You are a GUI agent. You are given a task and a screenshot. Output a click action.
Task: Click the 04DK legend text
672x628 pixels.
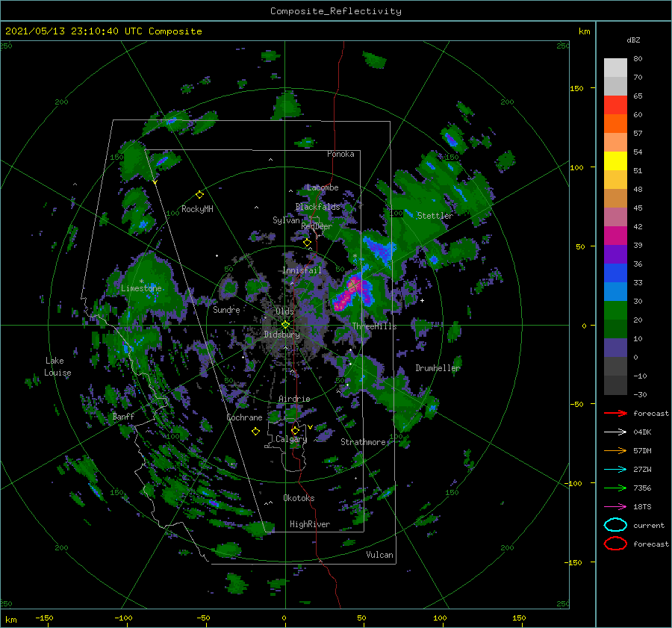pyautogui.click(x=642, y=432)
